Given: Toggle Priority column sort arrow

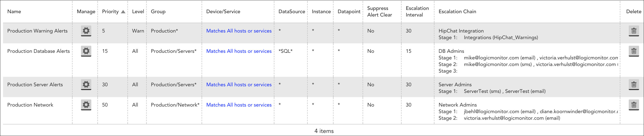Looking at the screenshot, I should pyautogui.click(x=123, y=12).
